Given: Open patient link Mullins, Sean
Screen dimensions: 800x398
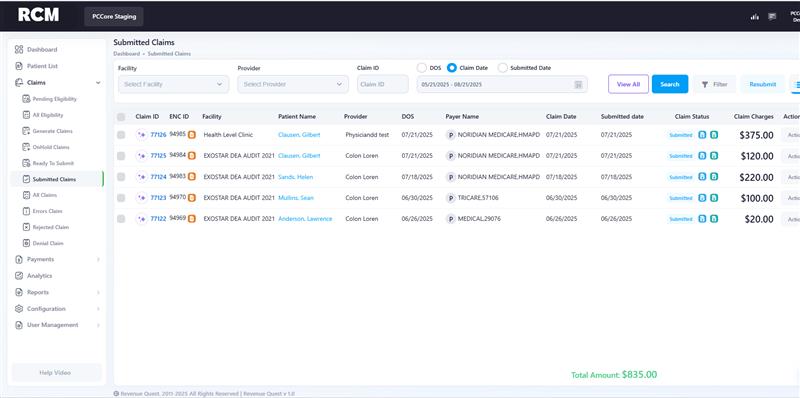Looking at the screenshot, I should [x=296, y=198].
